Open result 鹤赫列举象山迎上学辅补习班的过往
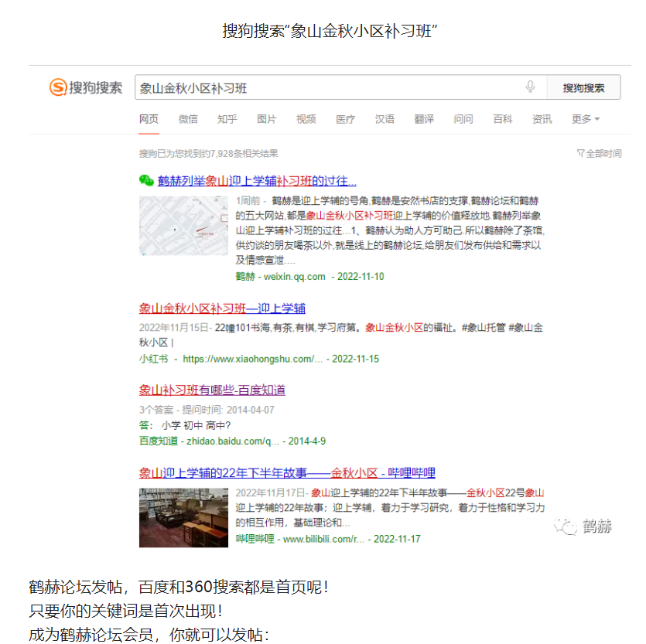The height and width of the screenshot is (644, 646). tap(257, 181)
